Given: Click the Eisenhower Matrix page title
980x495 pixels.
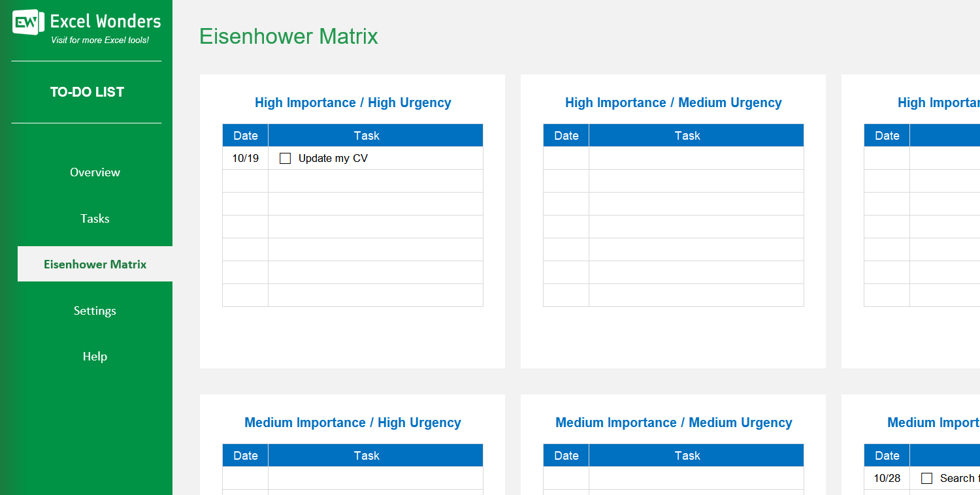Looking at the screenshot, I should (x=288, y=37).
